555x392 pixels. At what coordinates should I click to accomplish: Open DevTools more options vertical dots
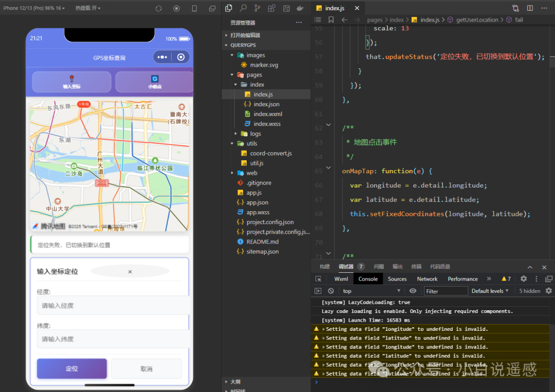point(536,279)
